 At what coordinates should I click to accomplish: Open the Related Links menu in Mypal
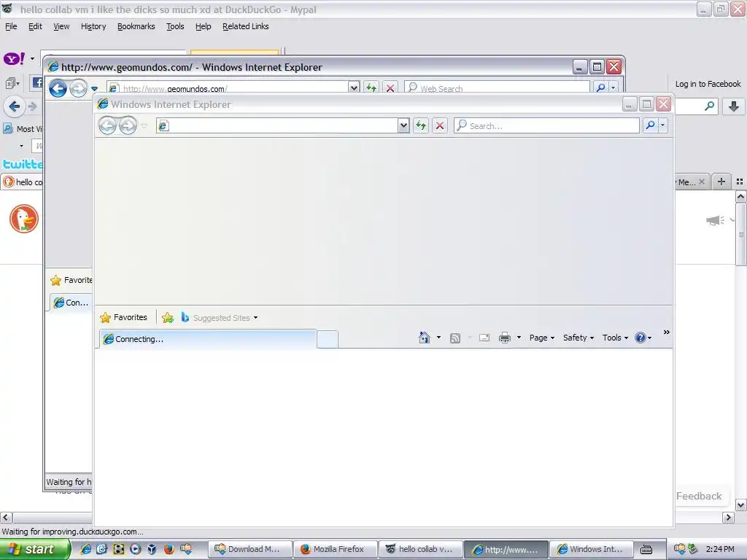click(x=245, y=26)
